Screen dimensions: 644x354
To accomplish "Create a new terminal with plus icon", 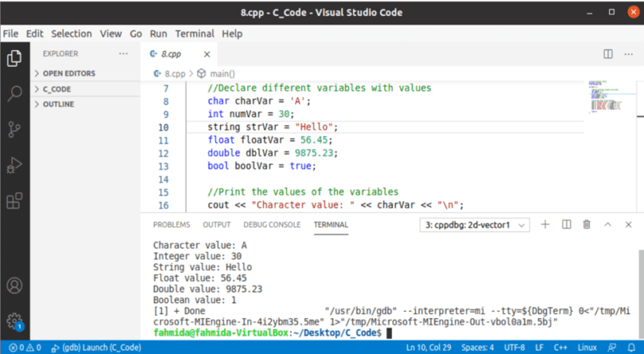I will (x=545, y=225).
